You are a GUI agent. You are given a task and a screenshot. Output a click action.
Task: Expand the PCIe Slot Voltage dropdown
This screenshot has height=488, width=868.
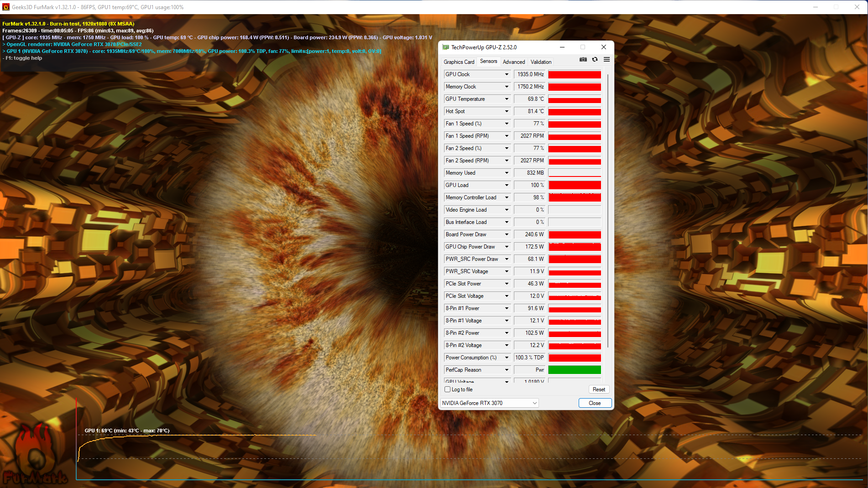(x=507, y=296)
